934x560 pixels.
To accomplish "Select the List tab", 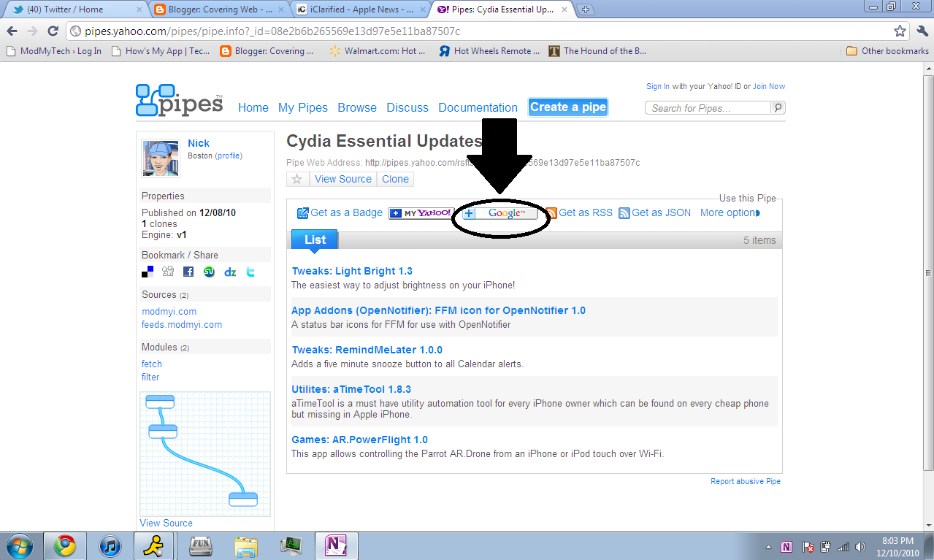I will click(315, 239).
